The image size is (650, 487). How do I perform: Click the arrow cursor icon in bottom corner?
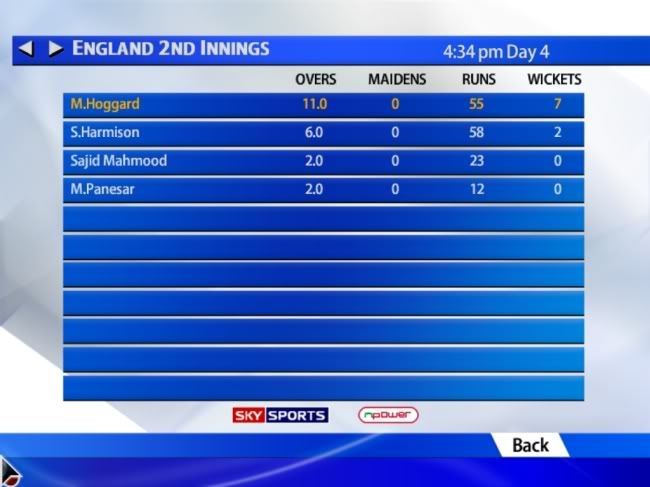coord(10,472)
